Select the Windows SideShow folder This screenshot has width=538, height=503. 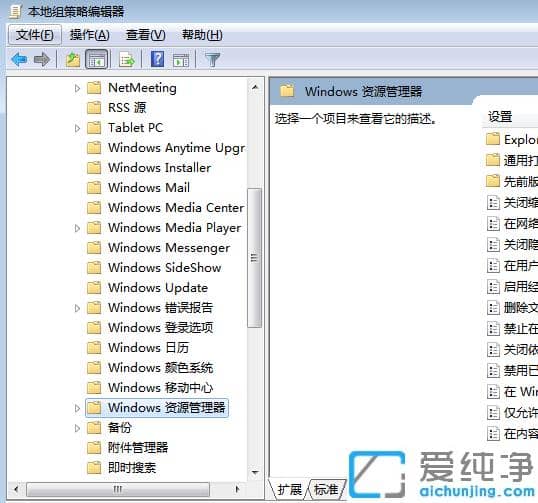click(154, 268)
